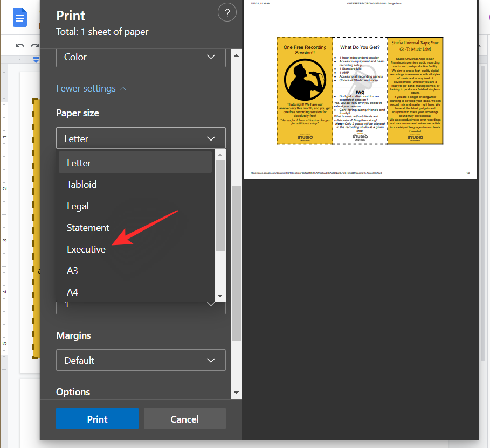490x448 pixels.
Task: Click Print panel scrollbar up arrow
Action: click(236, 53)
